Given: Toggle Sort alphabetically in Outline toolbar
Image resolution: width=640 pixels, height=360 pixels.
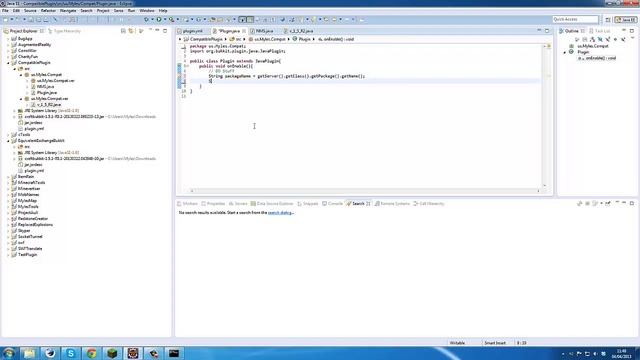Looking at the screenshot, I should pos(592,39).
